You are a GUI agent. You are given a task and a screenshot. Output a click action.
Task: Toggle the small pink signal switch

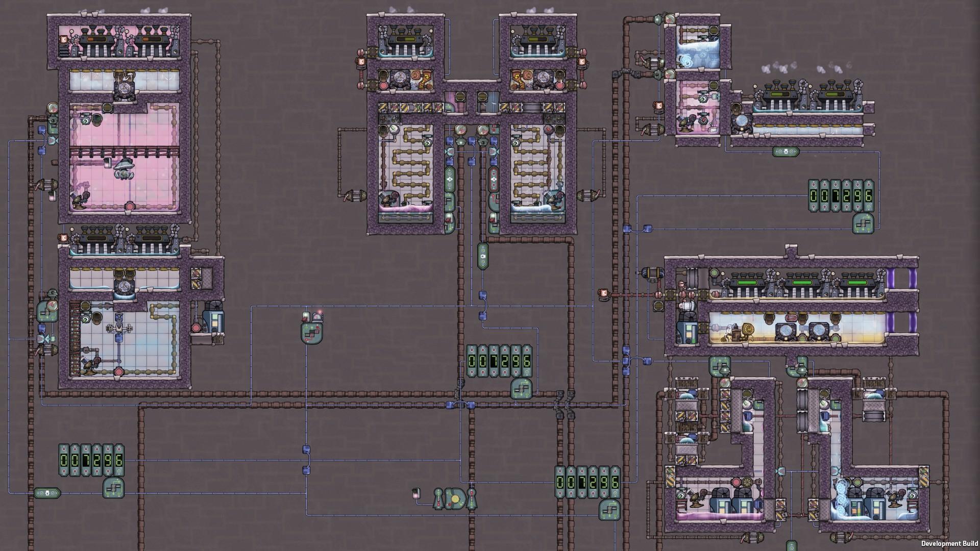415,493
